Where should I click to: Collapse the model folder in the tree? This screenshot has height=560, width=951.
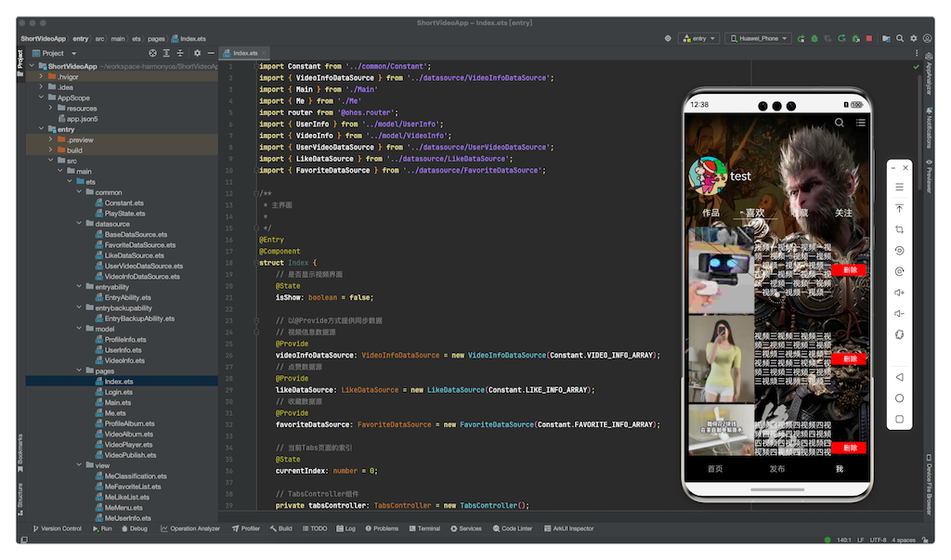(79, 329)
